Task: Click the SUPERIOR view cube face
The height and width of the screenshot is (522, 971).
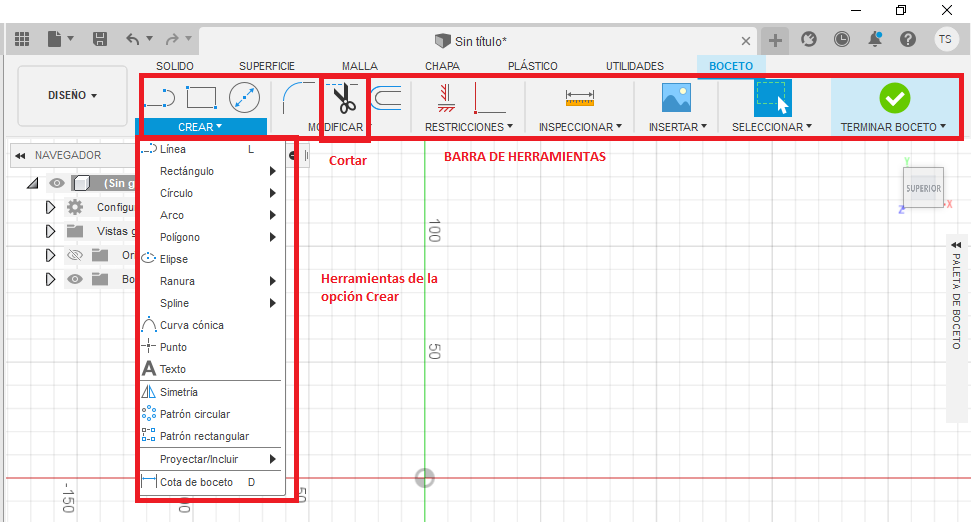Action: (x=923, y=188)
